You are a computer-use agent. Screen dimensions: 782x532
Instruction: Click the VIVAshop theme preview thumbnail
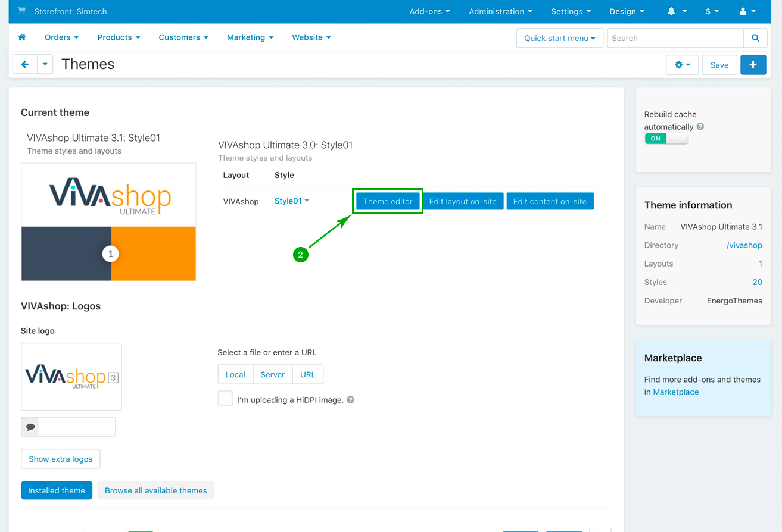point(108,221)
